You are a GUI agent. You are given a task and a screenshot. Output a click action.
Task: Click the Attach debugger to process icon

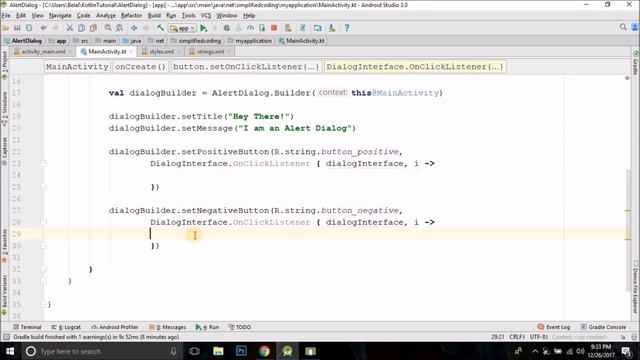pos(262,28)
